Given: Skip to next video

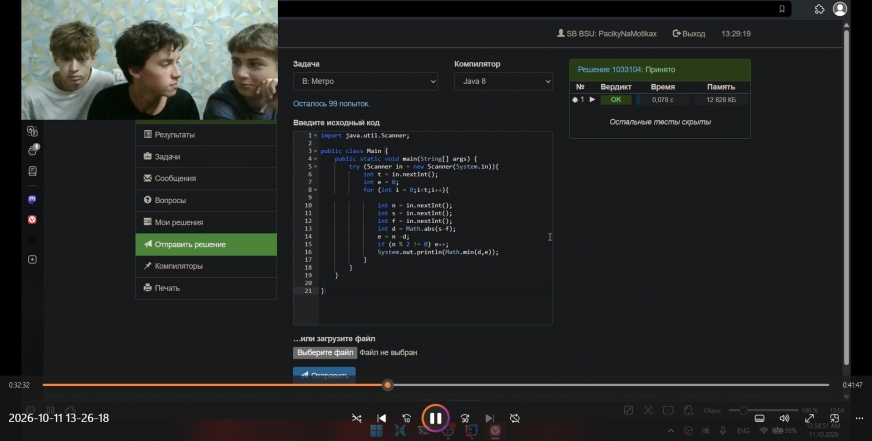Looking at the screenshot, I should tap(489, 418).
